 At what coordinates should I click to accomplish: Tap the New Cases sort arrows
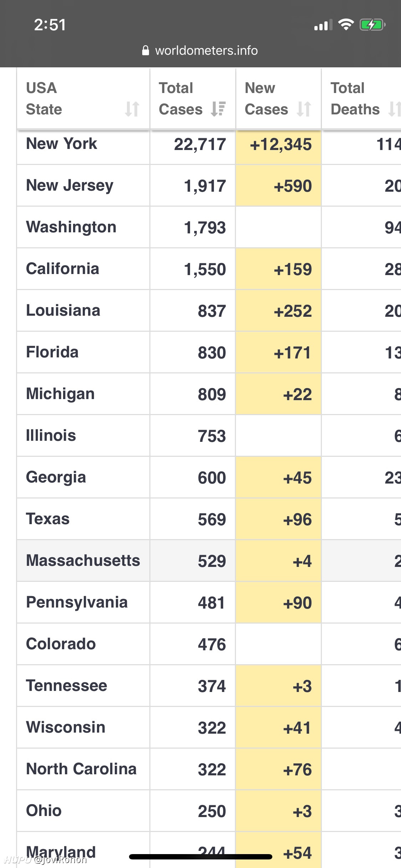[x=304, y=109]
